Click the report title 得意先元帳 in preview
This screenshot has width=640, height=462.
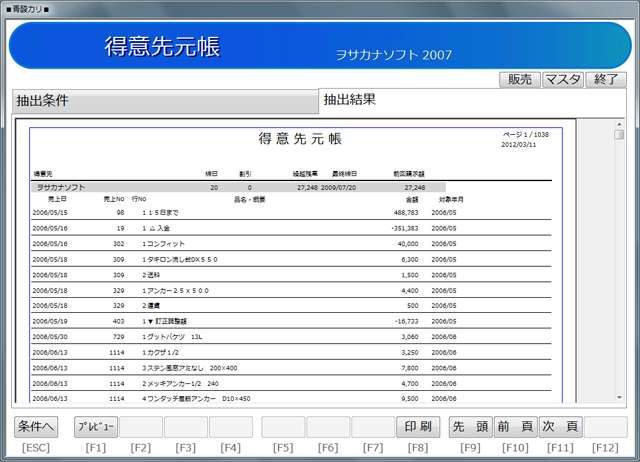[x=300, y=139]
